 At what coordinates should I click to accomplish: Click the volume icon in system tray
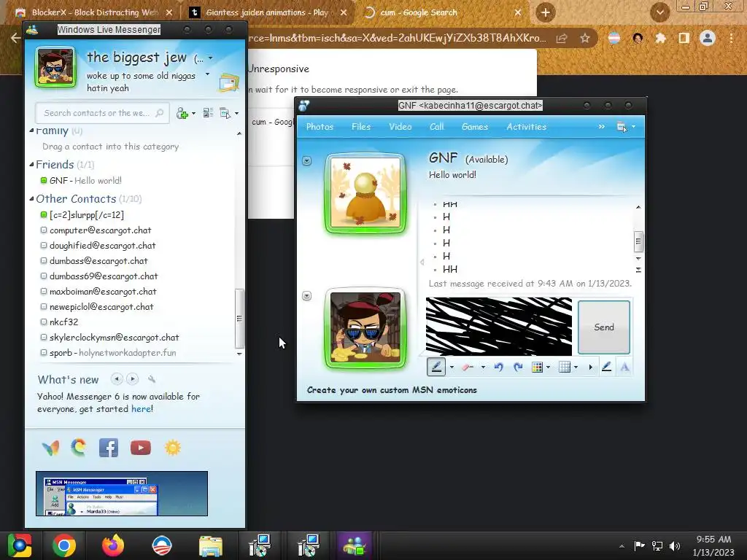675,545
